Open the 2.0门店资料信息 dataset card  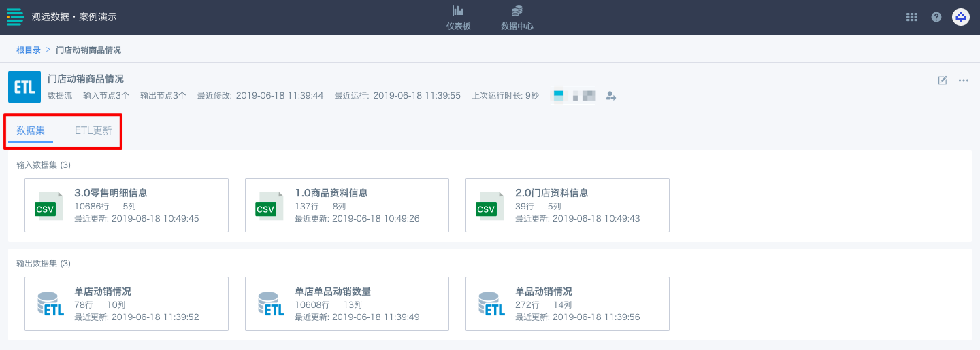568,205
